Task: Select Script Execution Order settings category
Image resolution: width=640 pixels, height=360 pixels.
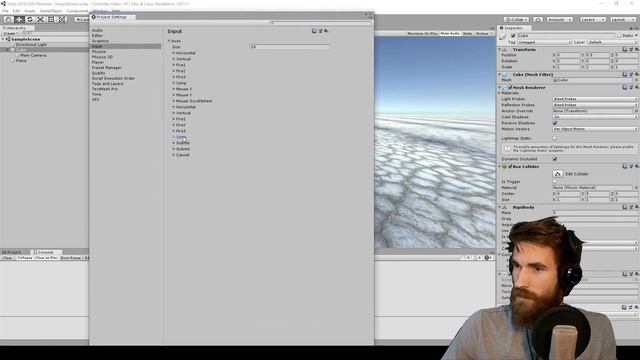Action: coord(113,78)
